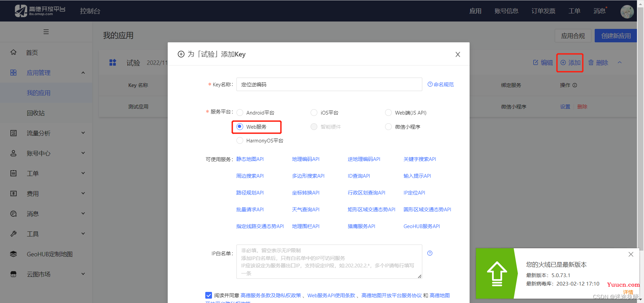
Task: Select the iOS平台 radio button
Action: point(314,113)
